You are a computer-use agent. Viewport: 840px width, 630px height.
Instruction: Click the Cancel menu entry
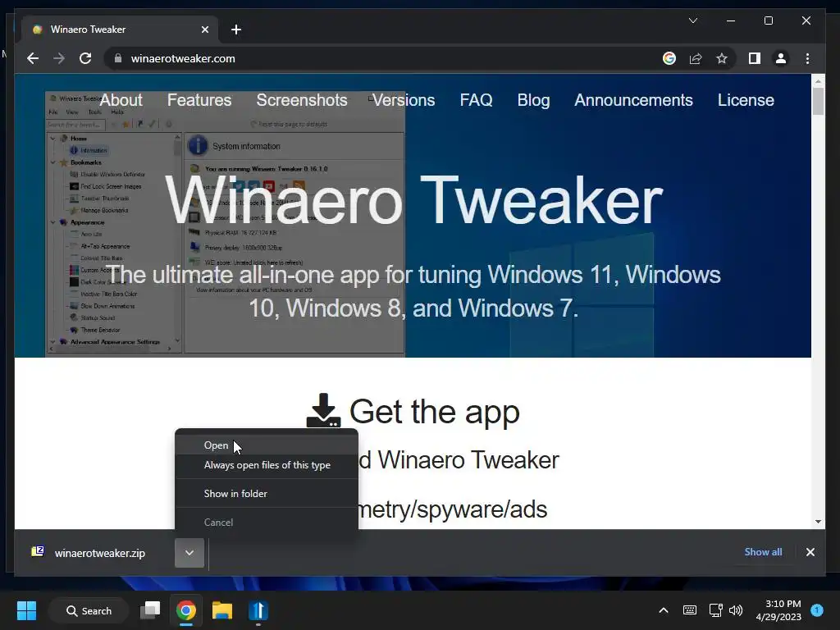(267, 523)
